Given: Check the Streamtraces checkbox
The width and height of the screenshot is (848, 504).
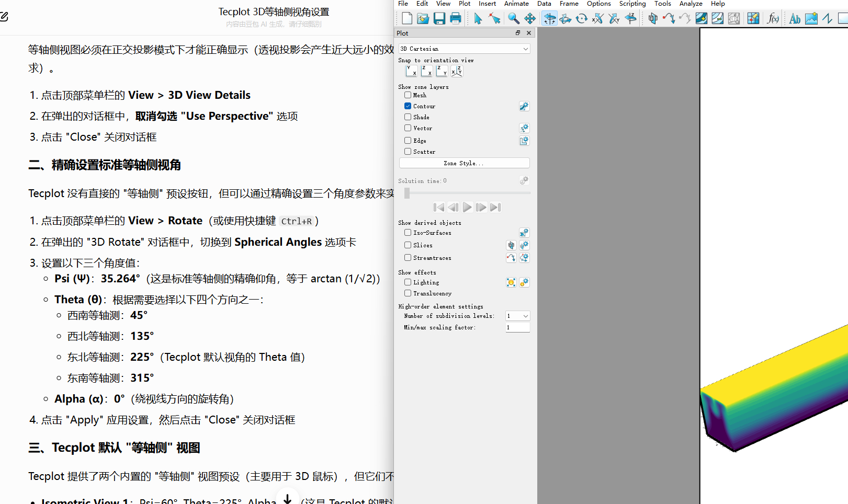Looking at the screenshot, I should [408, 258].
